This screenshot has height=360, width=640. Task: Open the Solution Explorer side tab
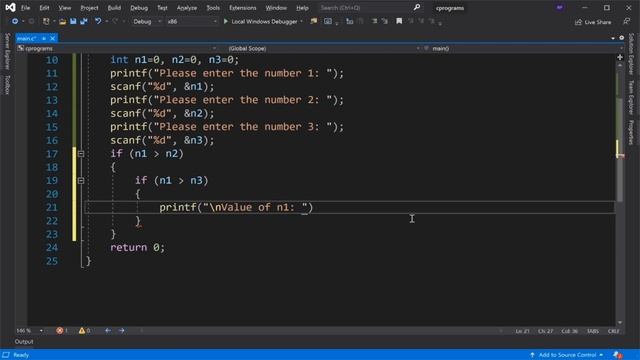(x=631, y=54)
